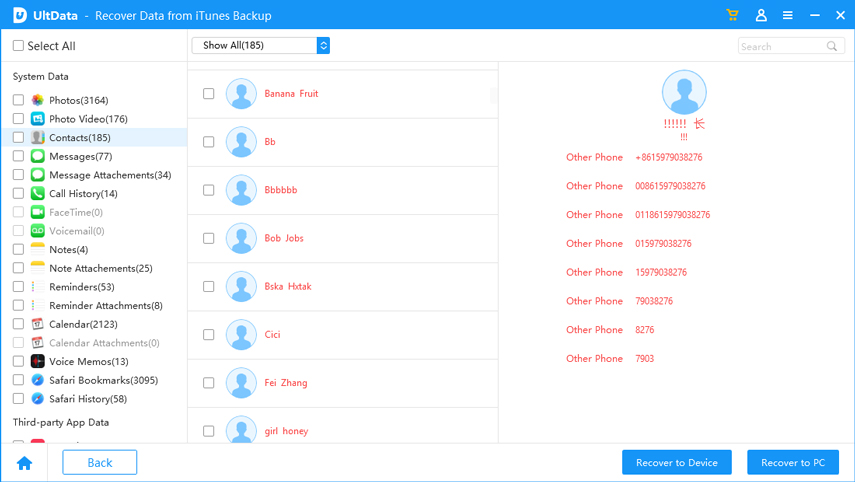Click the shopping cart icon
The width and height of the screenshot is (855, 482).
pos(733,16)
